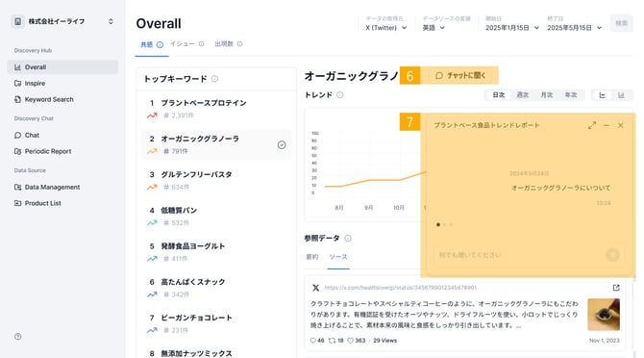Open tweet source in external window icon
This screenshot has width=644, height=358.
point(616,288)
